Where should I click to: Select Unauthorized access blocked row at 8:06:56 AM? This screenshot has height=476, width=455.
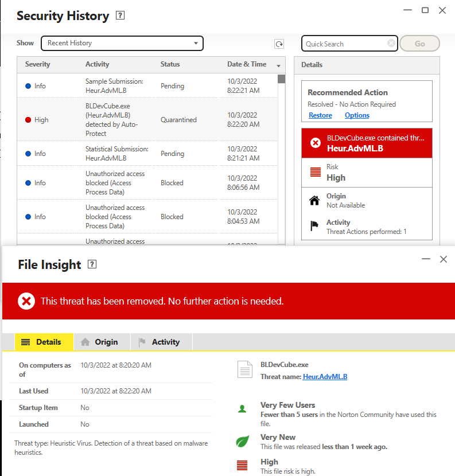pos(147,183)
